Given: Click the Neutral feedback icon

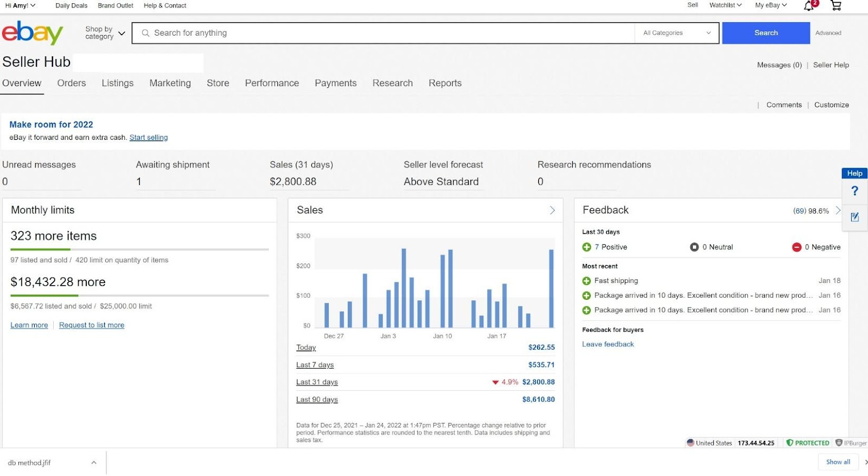Looking at the screenshot, I should click(x=694, y=247).
